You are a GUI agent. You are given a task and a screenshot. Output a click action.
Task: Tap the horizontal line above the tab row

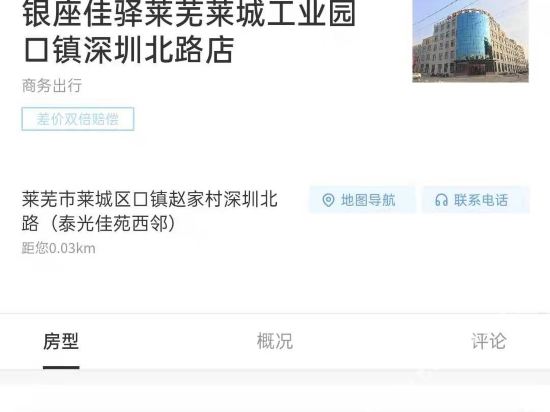point(275,313)
